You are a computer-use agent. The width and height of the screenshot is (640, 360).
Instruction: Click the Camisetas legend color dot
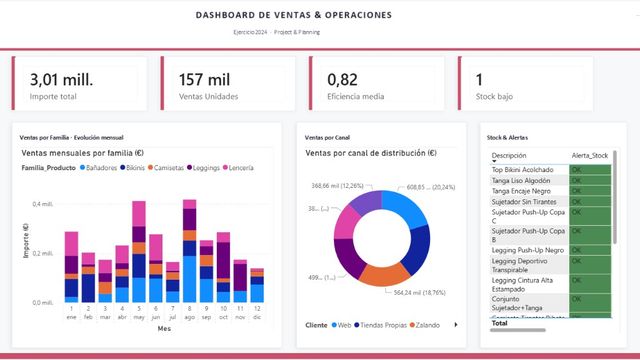pyautogui.click(x=150, y=167)
